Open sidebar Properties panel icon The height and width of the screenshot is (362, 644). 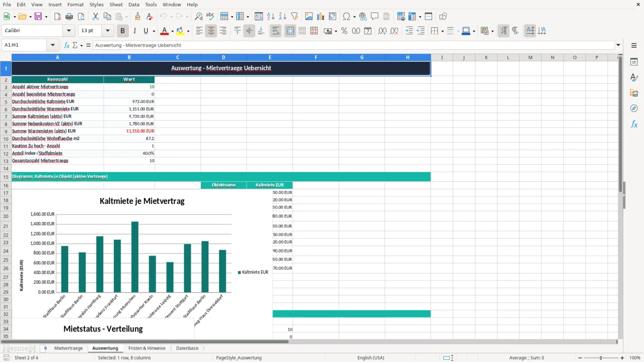pyautogui.click(x=634, y=62)
